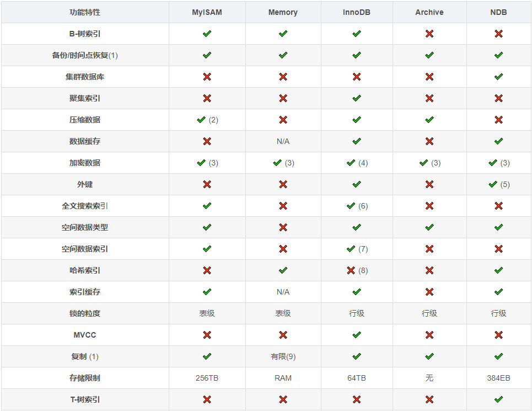
Task: Click the 空间数据类型 red cross under Memory
Action: point(283,227)
